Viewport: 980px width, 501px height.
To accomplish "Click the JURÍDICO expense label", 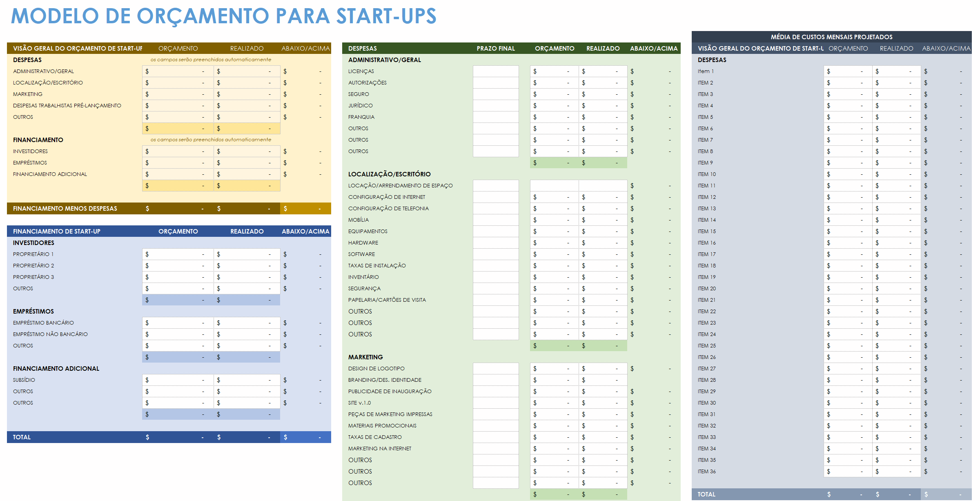I will click(361, 106).
